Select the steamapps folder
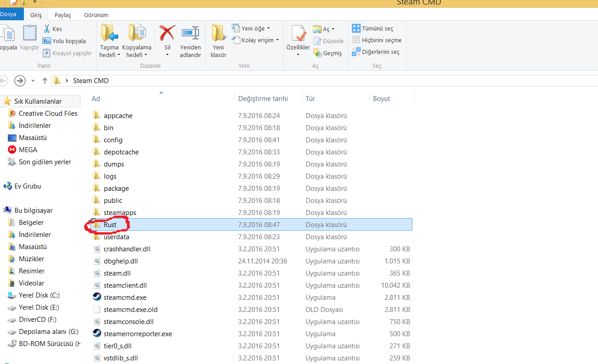The width and height of the screenshot is (598, 364). click(x=120, y=212)
